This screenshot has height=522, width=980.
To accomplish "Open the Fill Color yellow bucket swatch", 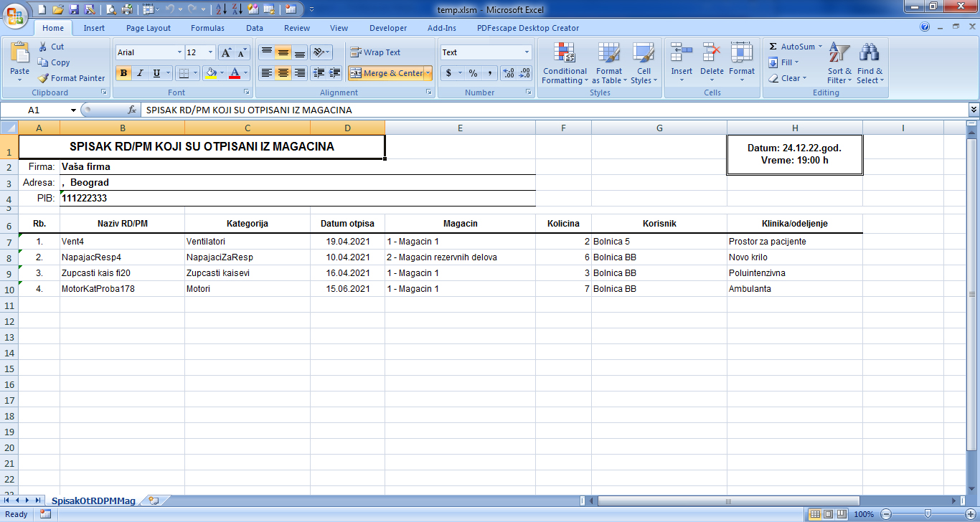I will (210, 73).
